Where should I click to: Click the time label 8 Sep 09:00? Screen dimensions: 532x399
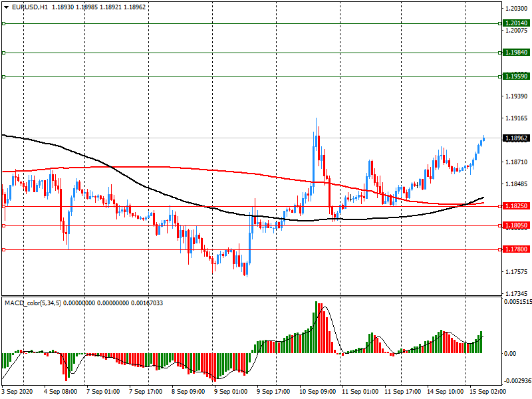(188, 392)
